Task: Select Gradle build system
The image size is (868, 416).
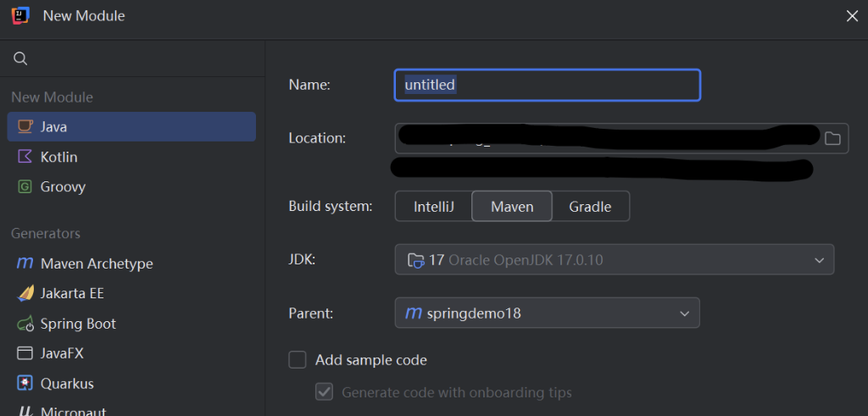Action: 590,207
